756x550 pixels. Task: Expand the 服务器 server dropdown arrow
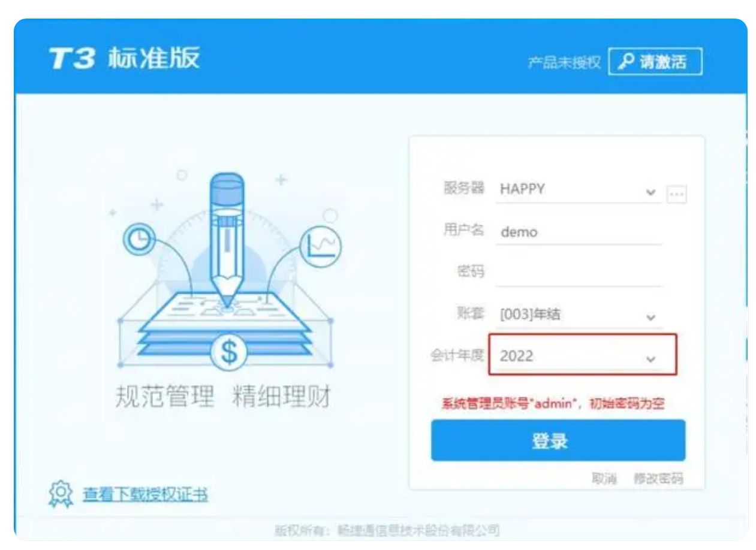click(650, 192)
